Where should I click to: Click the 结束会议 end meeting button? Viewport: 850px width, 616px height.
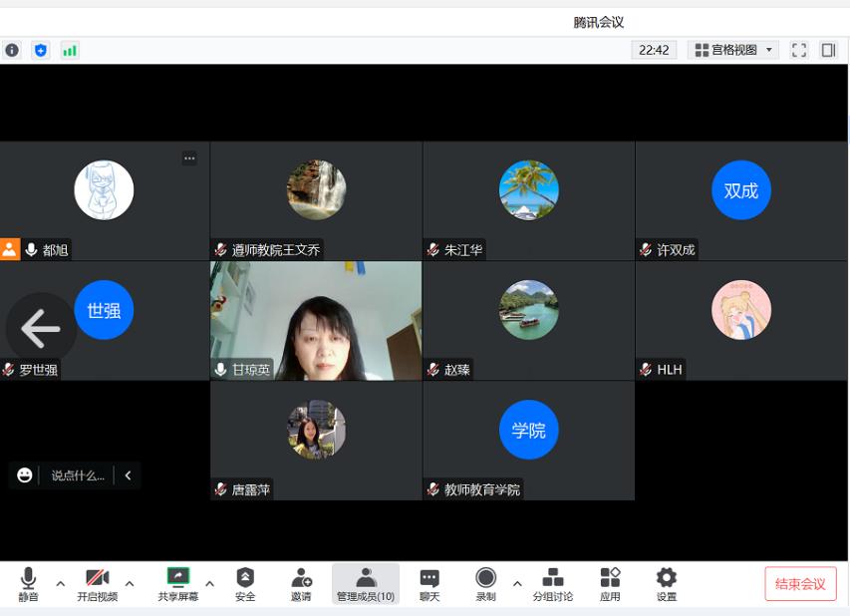[800, 584]
